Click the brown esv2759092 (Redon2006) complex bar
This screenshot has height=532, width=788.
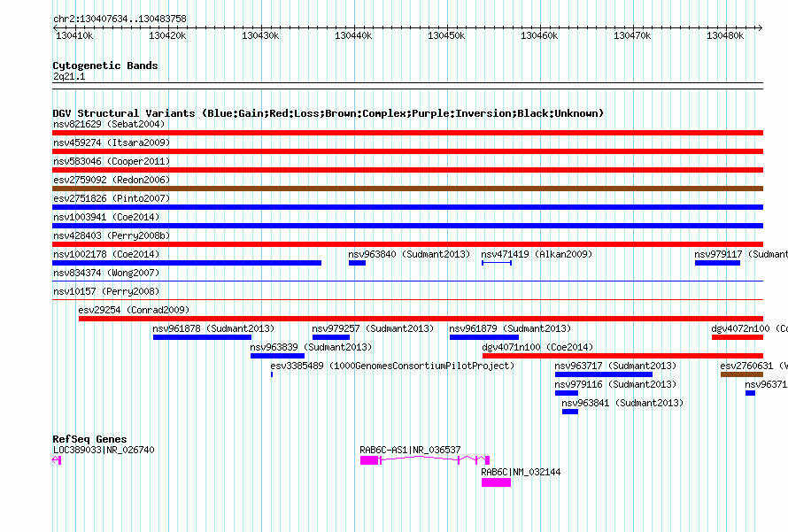click(407, 189)
